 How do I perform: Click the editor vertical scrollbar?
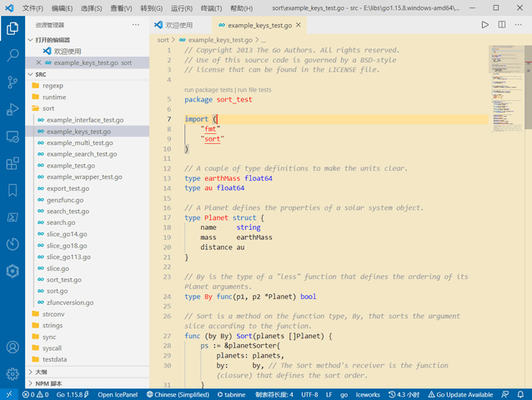pos(529,87)
